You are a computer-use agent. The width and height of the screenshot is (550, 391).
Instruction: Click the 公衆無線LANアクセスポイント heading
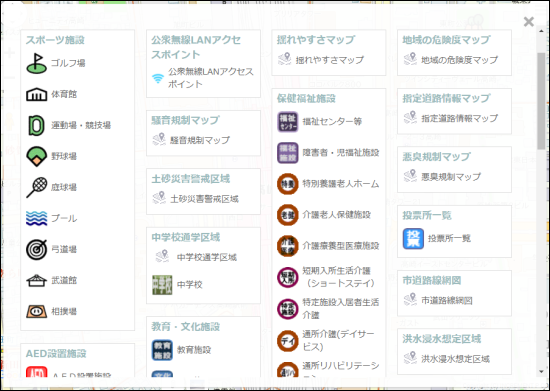click(196, 47)
